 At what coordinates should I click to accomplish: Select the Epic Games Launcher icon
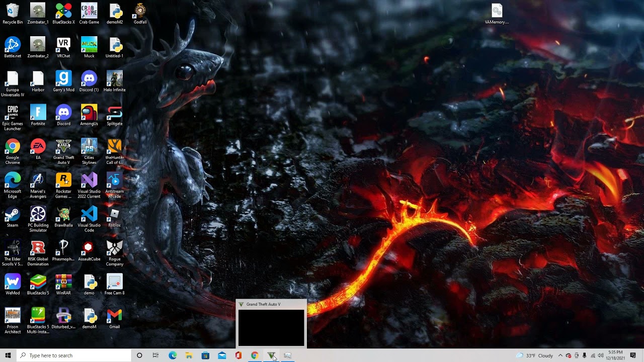coord(13,118)
